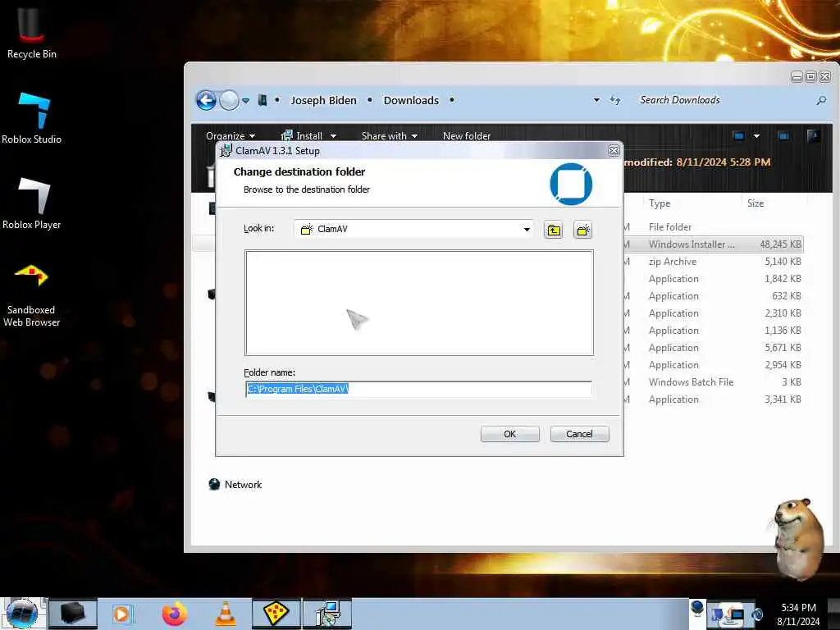Screen dimensions: 840x630
Task: Launch Firefox from the taskbar
Action: click(x=175, y=614)
